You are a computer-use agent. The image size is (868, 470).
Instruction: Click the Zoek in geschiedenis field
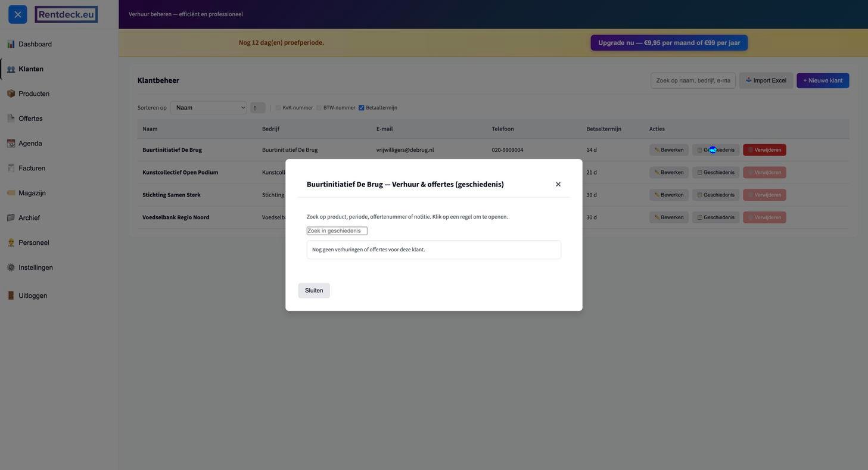coord(337,231)
